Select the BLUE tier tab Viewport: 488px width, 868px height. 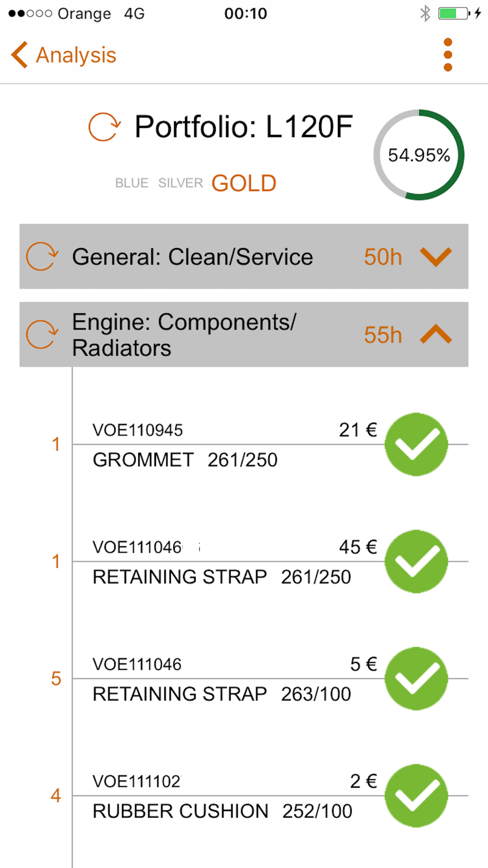pos(132,183)
